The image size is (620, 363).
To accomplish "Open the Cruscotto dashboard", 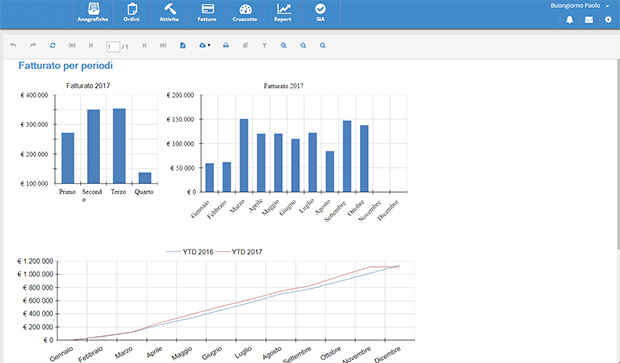I will tap(245, 13).
